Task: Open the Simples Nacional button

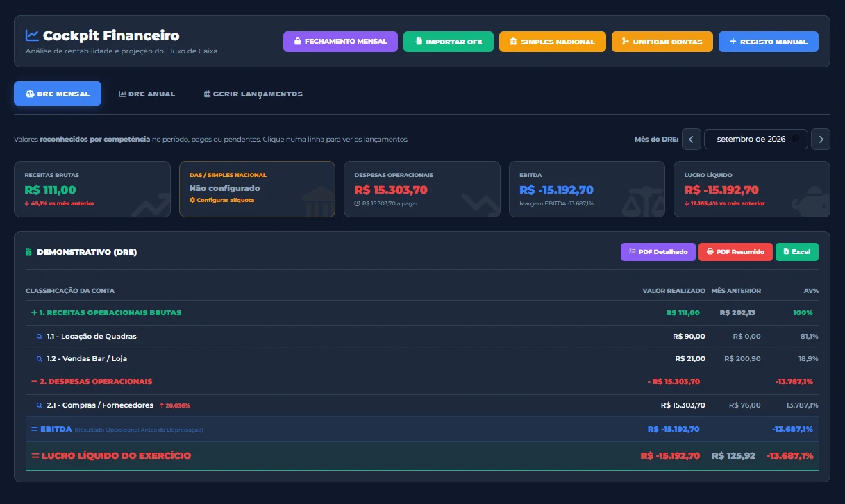Action: click(x=553, y=42)
